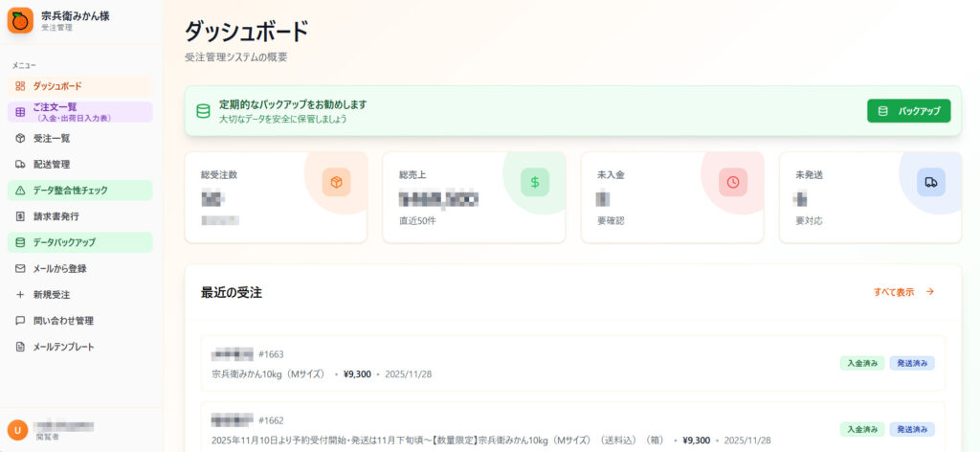Open ご注文一覧 (入金・出荷日入力表) menu item
Image resolution: width=980 pixels, height=452 pixels.
pyautogui.click(x=80, y=112)
